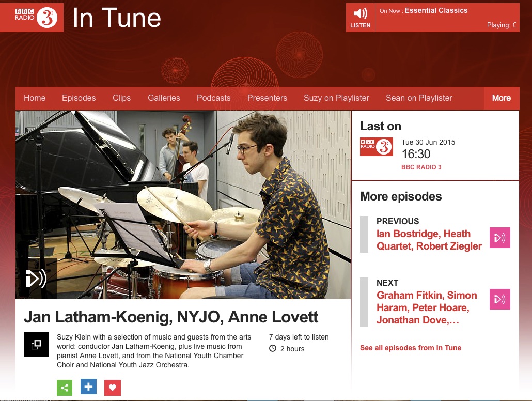The height and width of the screenshot is (401, 532).
Task: Play the next episode via pink audio icon
Action: point(500,299)
